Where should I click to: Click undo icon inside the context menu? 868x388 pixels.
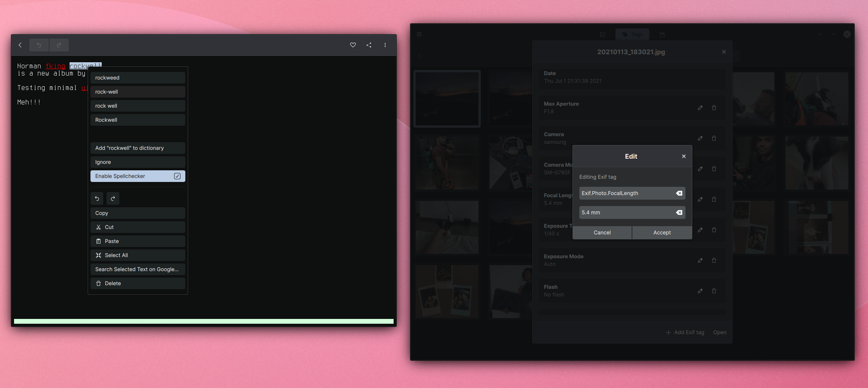click(x=97, y=198)
